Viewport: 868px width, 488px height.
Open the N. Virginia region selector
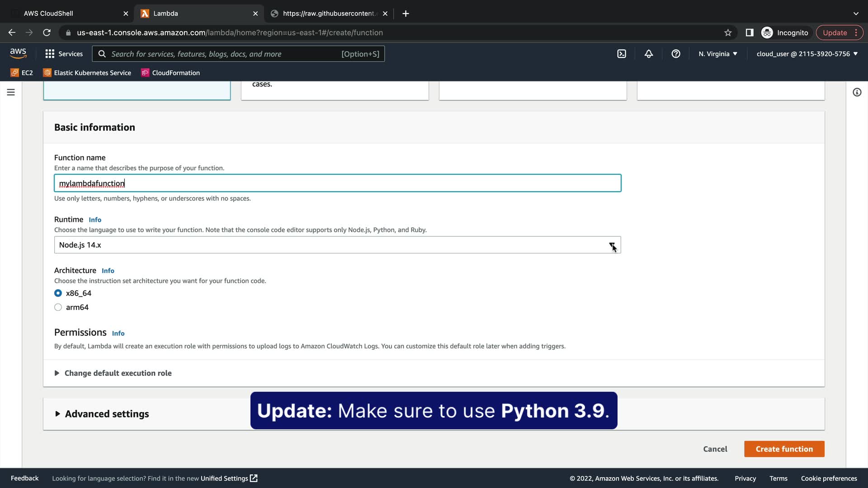pos(717,54)
